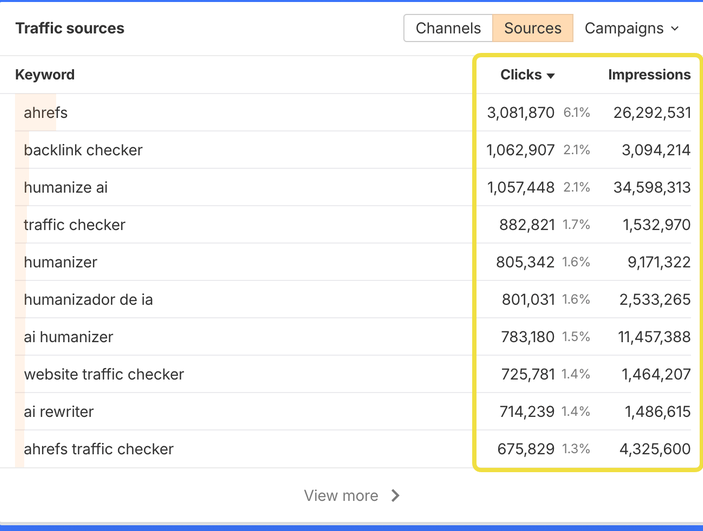Click the Traffic sources panel title

click(x=70, y=28)
